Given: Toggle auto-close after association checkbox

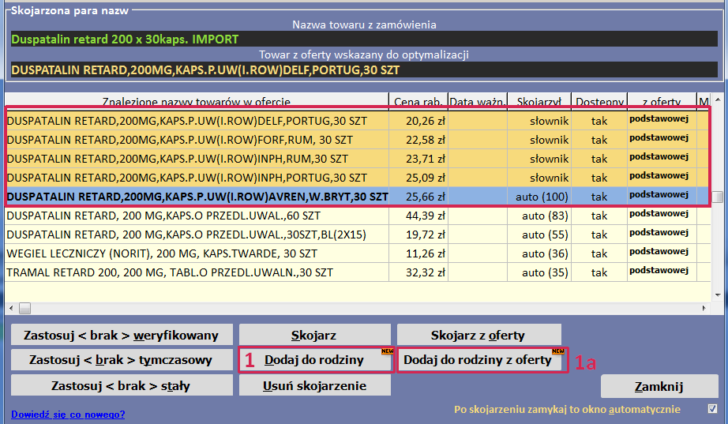Looking at the screenshot, I should click(711, 409).
